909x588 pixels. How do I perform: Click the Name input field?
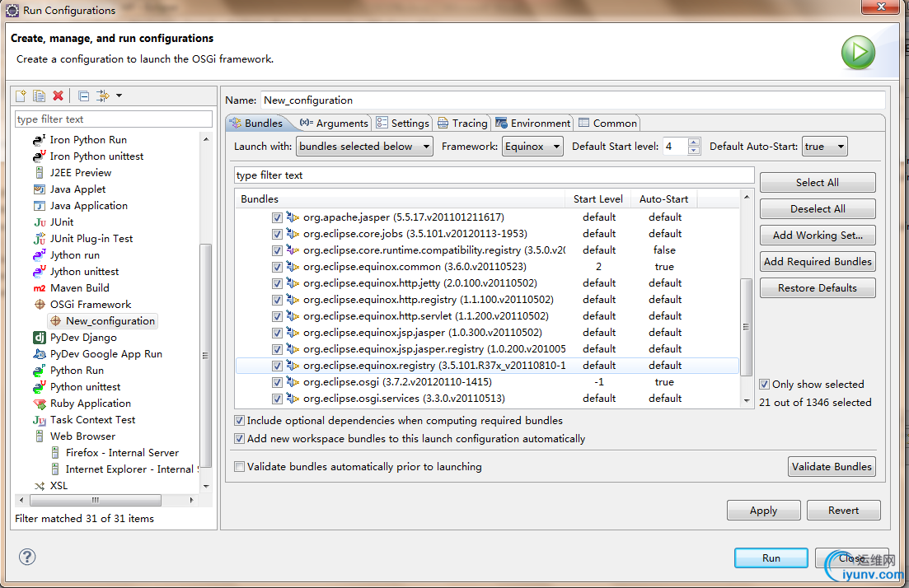pos(573,100)
